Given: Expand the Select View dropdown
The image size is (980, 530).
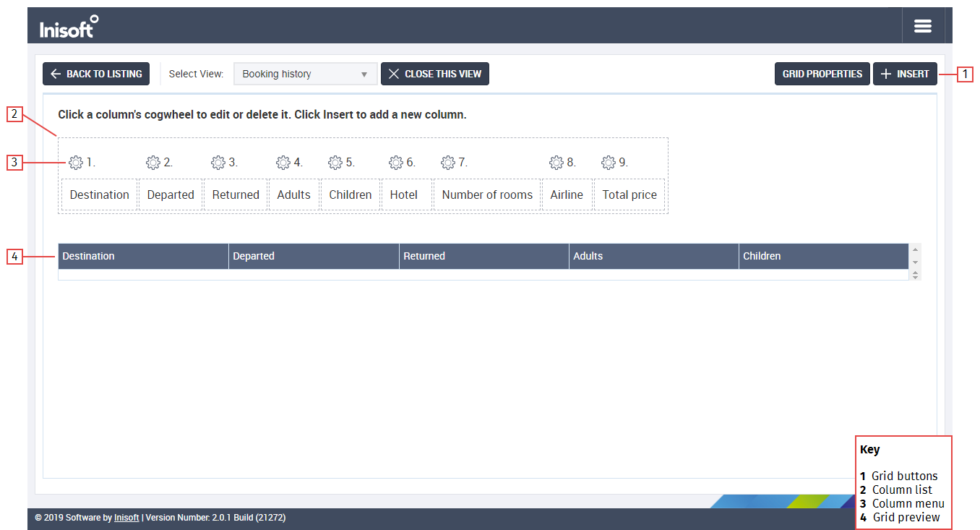Looking at the screenshot, I should point(305,74).
